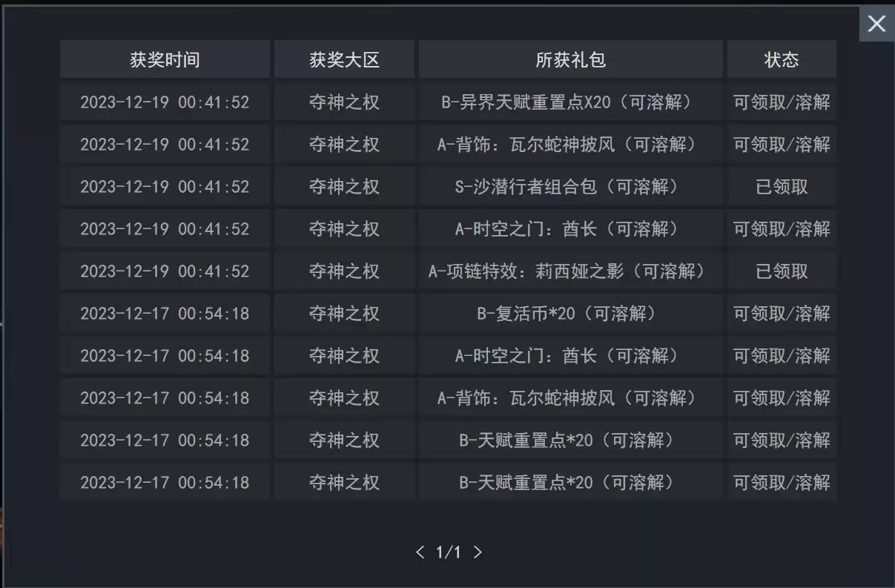Claim the 2023-12-17 时空之门：酋长 reward
This screenshot has height=588, width=895.
point(782,356)
